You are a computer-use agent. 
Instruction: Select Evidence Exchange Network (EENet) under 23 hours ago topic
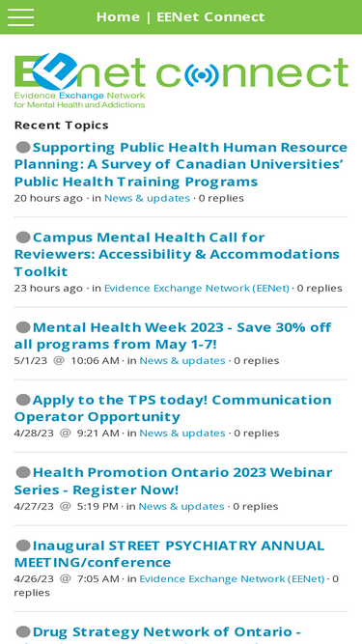click(197, 288)
